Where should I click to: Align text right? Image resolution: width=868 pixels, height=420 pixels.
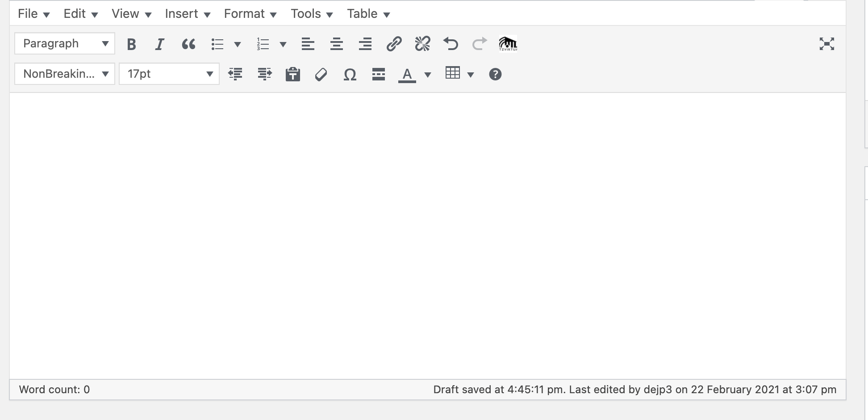[365, 44]
